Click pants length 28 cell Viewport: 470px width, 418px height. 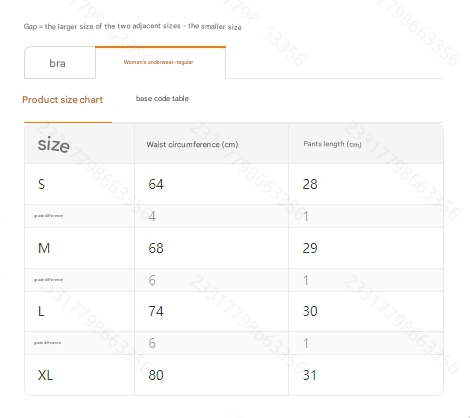310,184
